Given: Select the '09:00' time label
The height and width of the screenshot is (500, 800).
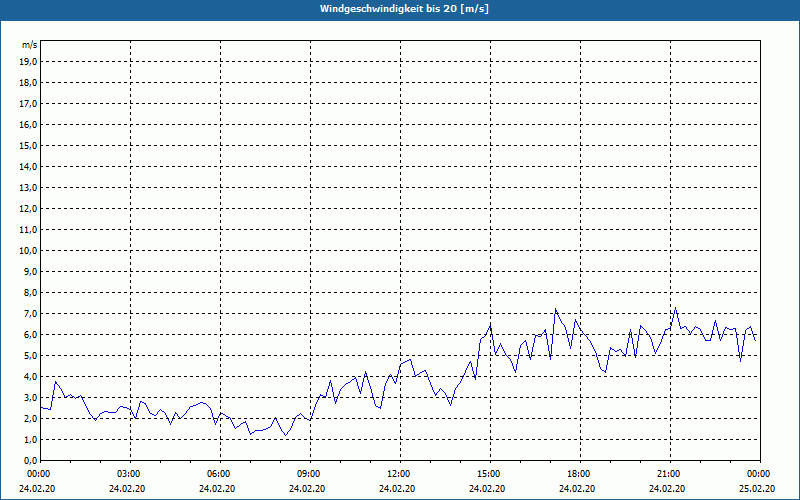Looking at the screenshot, I should 310,474.
